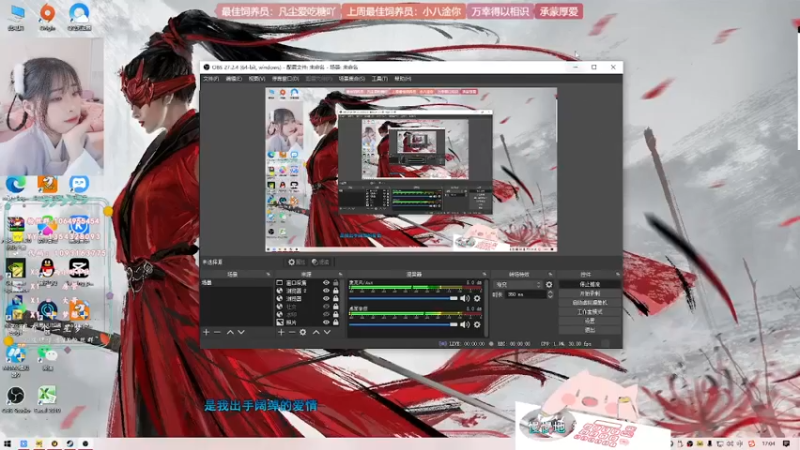Move the selected source down in the list
The image size is (800, 450).
(x=327, y=332)
